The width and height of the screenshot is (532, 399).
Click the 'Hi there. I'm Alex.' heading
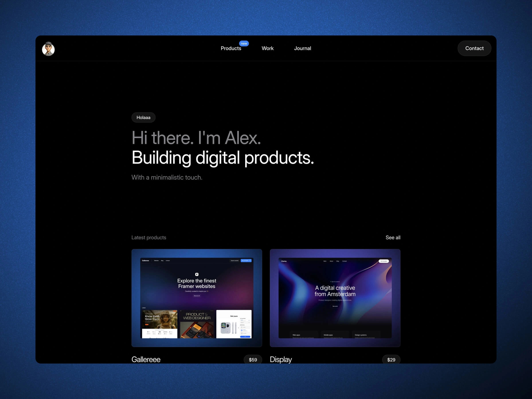(196, 138)
